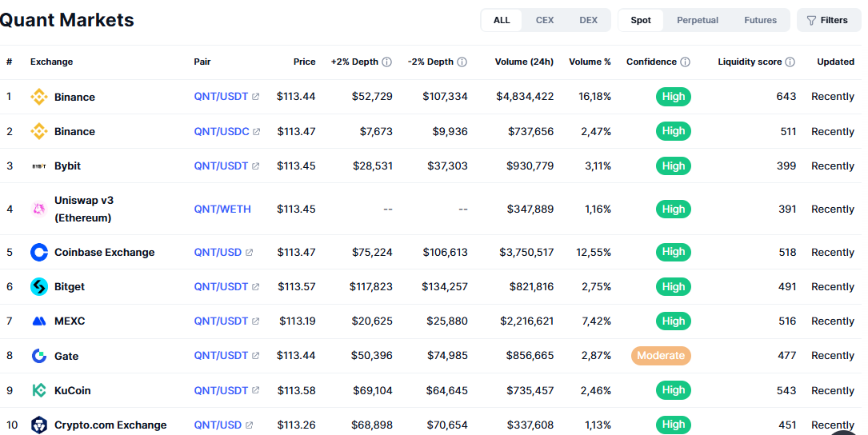Click the external link icon beside Coinbase QNT/USD
The width and height of the screenshot is (868, 435).
[x=249, y=253]
